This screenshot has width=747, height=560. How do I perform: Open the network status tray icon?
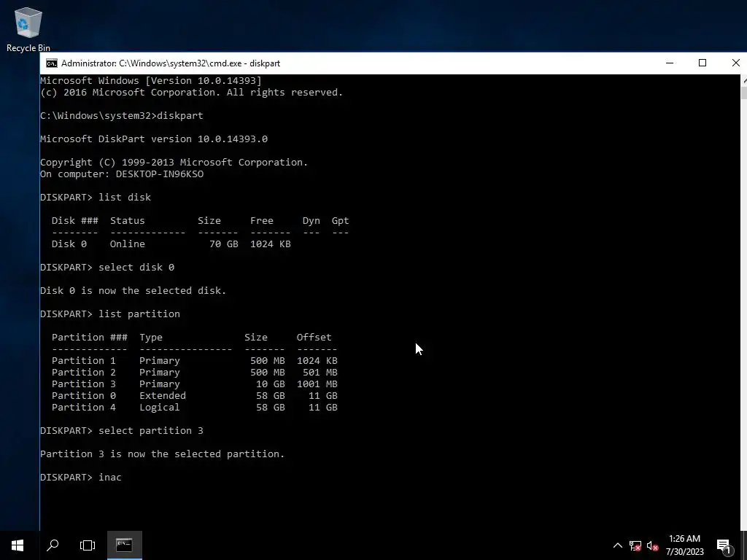click(x=635, y=545)
